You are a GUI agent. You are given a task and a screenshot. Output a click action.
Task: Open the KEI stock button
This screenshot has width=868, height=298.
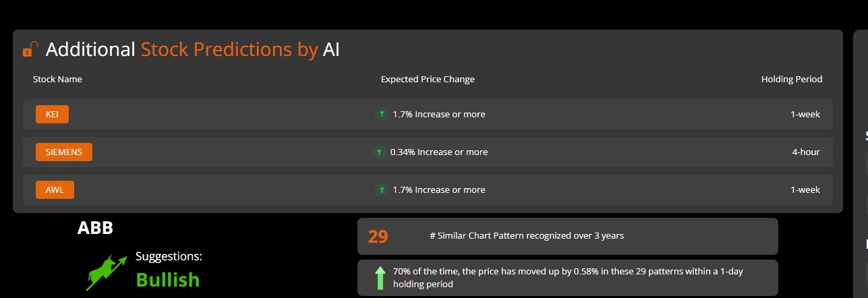tap(52, 115)
